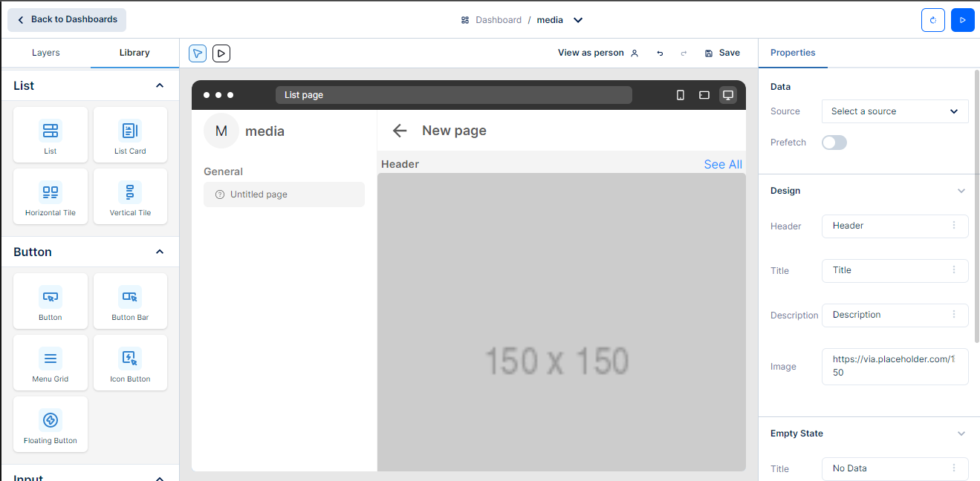The width and height of the screenshot is (980, 481).
Task: Collapse the Design properties section
Action: pos(961,191)
